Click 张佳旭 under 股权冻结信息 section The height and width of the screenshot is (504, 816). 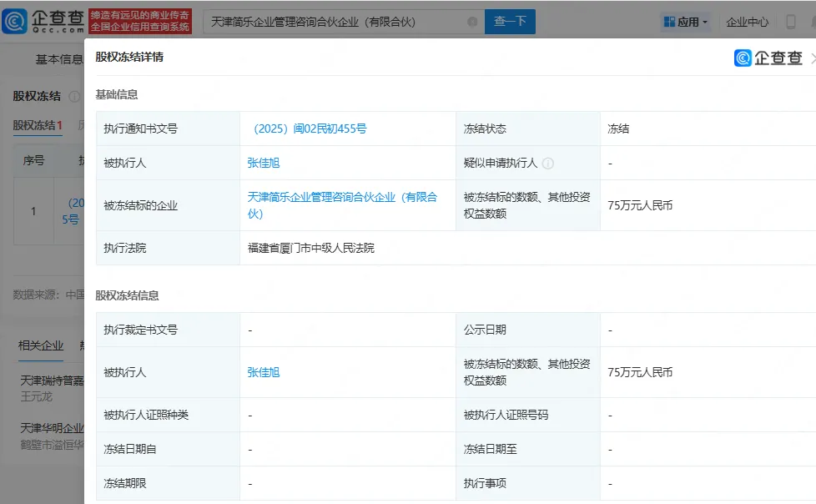[x=264, y=372]
